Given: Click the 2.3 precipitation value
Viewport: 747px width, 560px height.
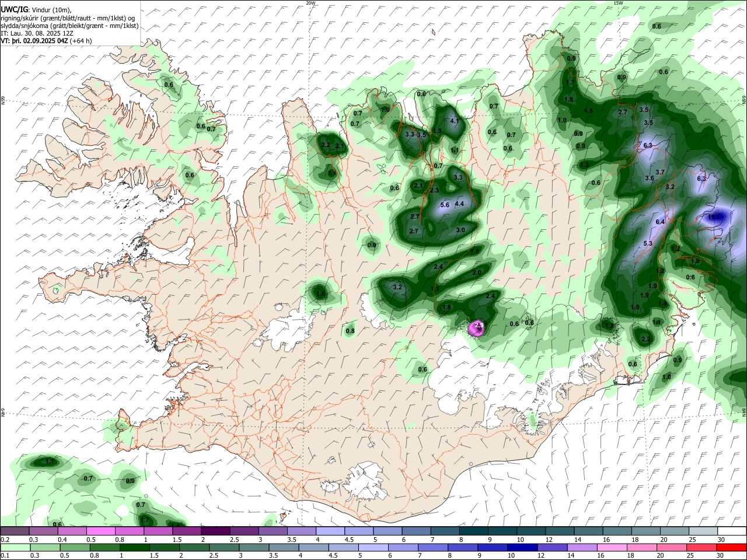Looking at the screenshot, I should tap(434, 190).
